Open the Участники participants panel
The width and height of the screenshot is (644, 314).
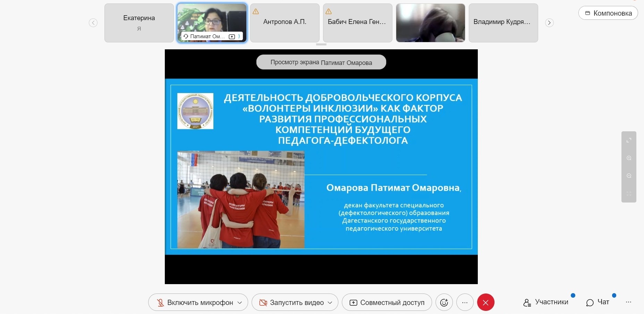(x=546, y=302)
